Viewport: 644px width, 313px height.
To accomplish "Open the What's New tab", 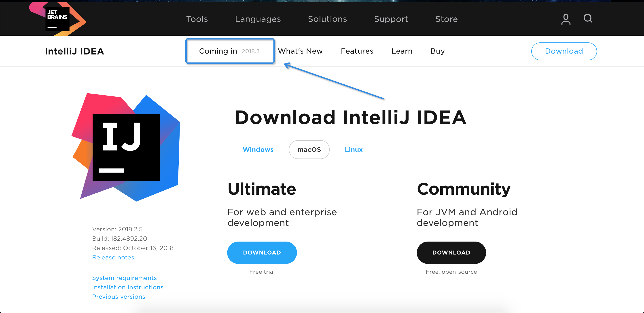I will pyautogui.click(x=300, y=51).
